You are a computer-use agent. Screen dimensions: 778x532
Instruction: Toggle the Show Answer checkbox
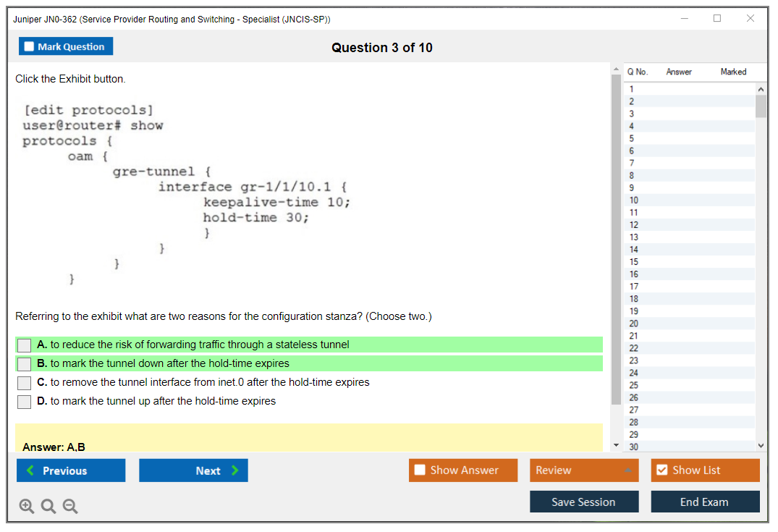click(x=420, y=470)
